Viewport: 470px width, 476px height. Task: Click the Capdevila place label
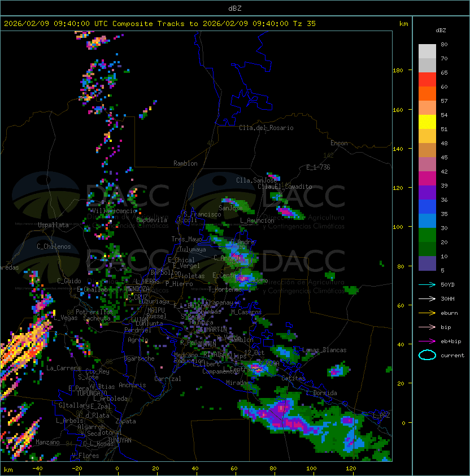tap(152, 220)
